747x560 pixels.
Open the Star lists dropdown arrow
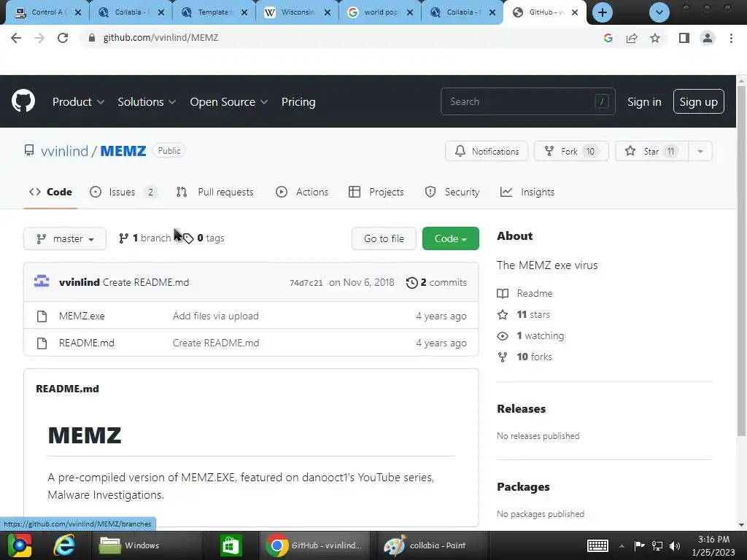[700, 152]
